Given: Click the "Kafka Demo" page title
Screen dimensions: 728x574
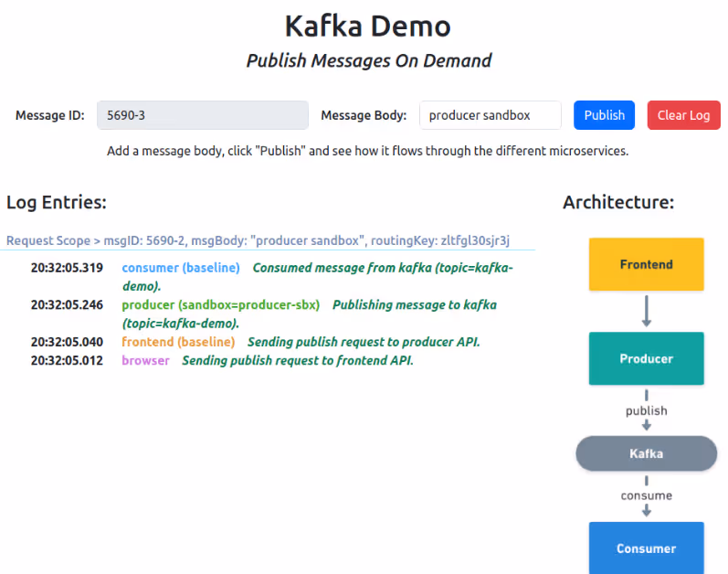Looking at the screenshot, I should point(368,26).
